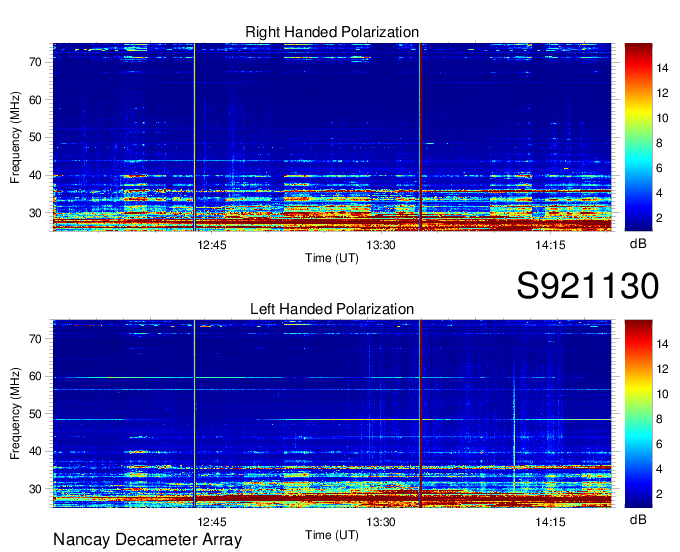The height and width of the screenshot is (552, 680).
Task: Select the 6 dB mark on Left Handed color scale
Action: pyautogui.click(x=659, y=444)
